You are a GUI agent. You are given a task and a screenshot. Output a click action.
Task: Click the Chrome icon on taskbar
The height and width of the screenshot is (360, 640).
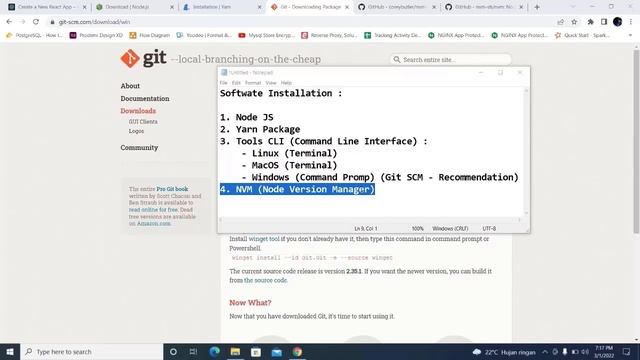tap(298, 351)
